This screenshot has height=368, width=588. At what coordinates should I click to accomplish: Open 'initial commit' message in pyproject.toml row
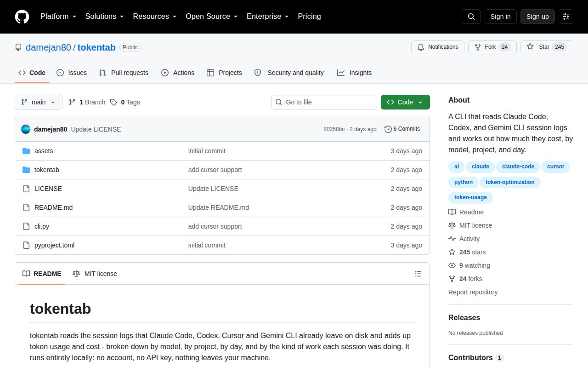point(207,245)
